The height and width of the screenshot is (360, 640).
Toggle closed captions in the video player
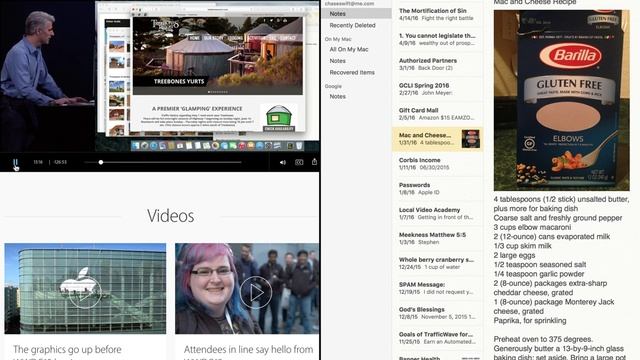pos(299,162)
